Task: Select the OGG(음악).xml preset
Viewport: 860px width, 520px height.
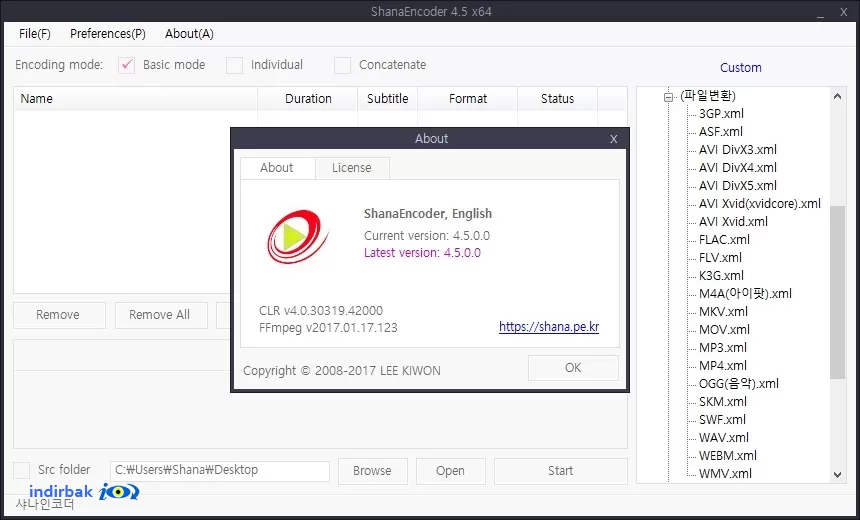Action: click(739, 384)
